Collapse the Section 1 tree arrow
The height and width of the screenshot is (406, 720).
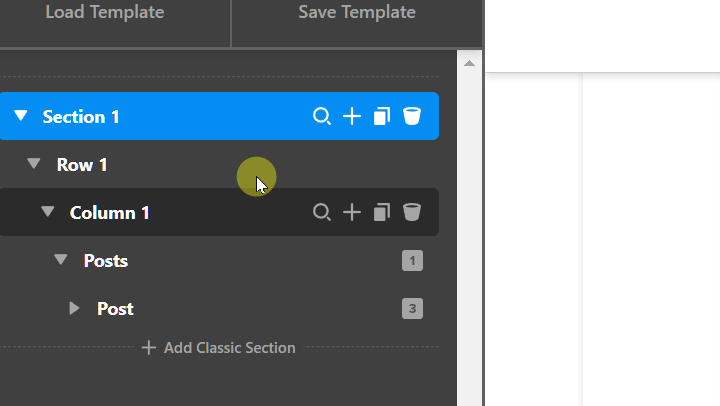[21, 117]
